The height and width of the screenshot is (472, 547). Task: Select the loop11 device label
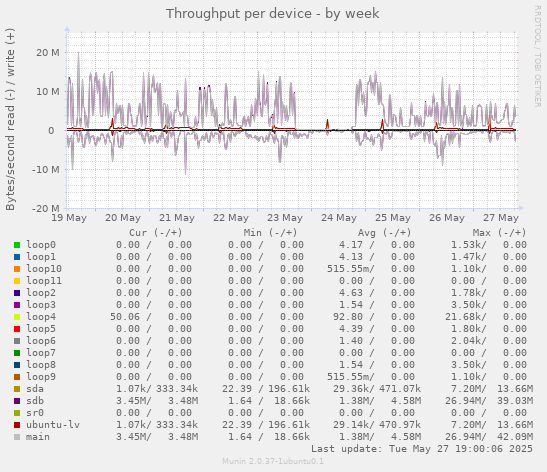point(44,281)
